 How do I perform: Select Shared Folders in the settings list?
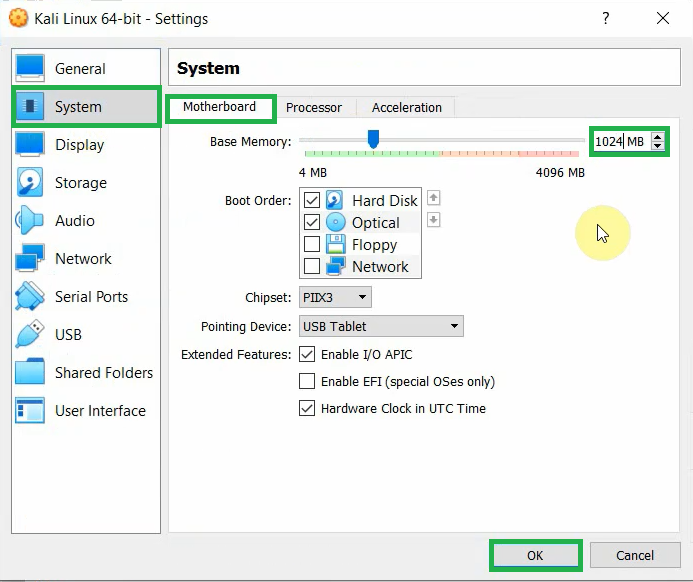[104, 373]
